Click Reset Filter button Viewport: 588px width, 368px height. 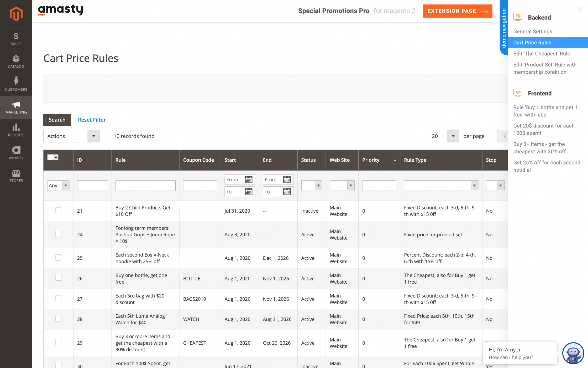(x=92, y=120)
